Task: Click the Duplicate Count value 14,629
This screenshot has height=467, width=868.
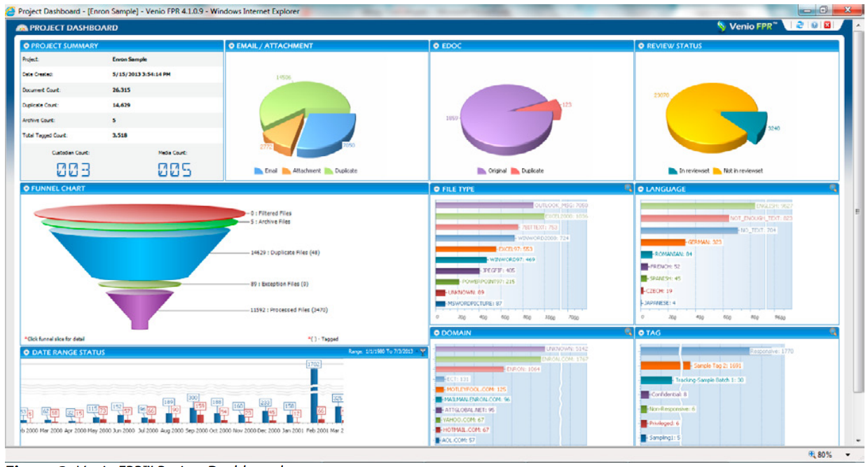Action: [122, 105]
